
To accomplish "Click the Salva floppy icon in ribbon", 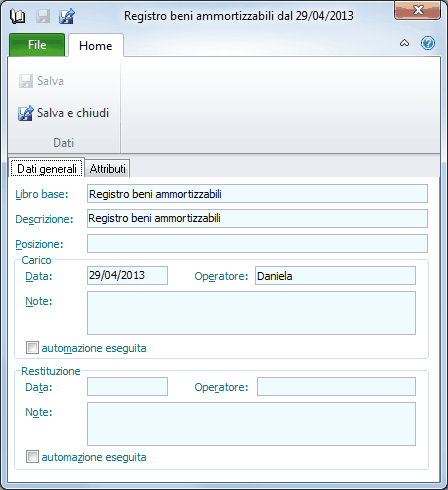I will 26,81.
